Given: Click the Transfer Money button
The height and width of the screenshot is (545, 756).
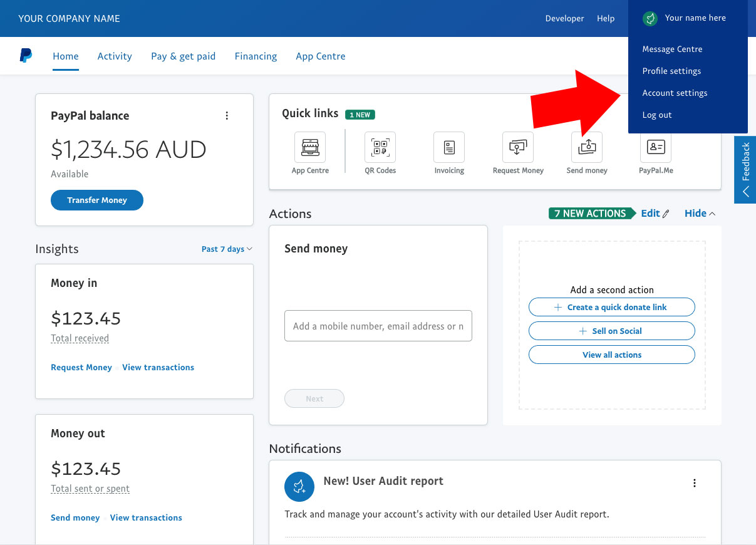Looking at the screenshot, I should pyautogui.click(x=97, y=200).
